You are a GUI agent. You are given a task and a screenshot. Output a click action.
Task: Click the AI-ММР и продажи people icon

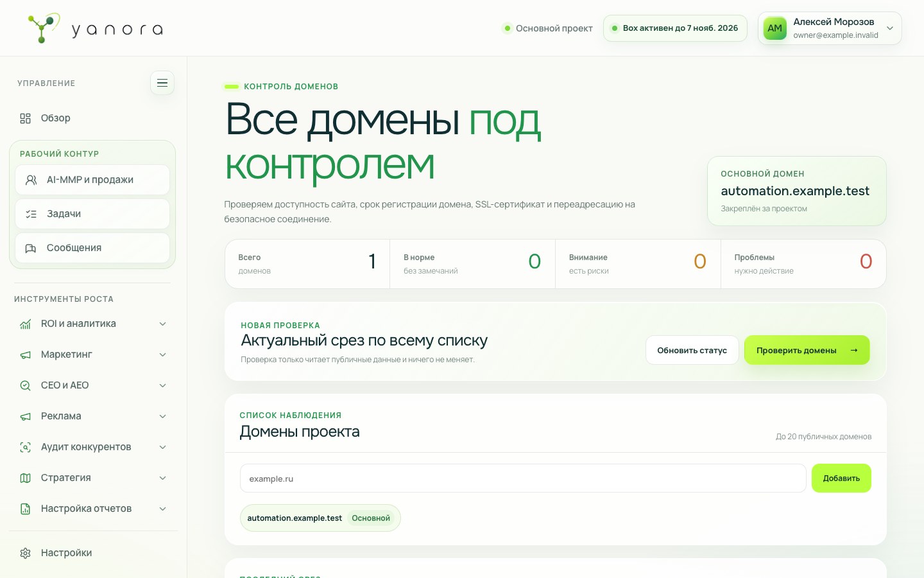click(31, 180)
